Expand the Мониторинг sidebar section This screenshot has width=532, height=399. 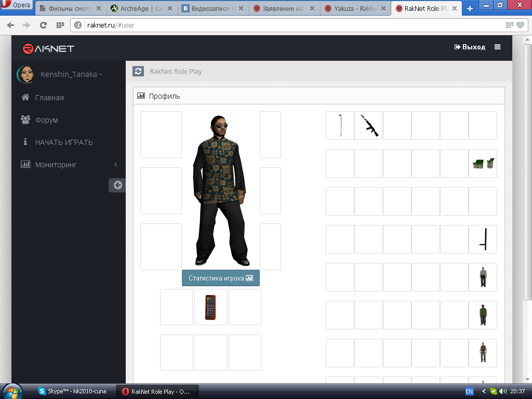[68, 165]
